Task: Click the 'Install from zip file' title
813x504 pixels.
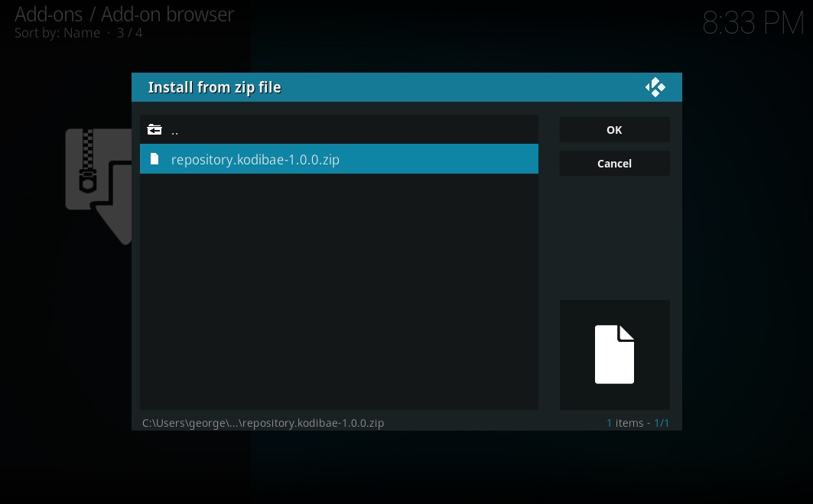Action: click(214, 88)
